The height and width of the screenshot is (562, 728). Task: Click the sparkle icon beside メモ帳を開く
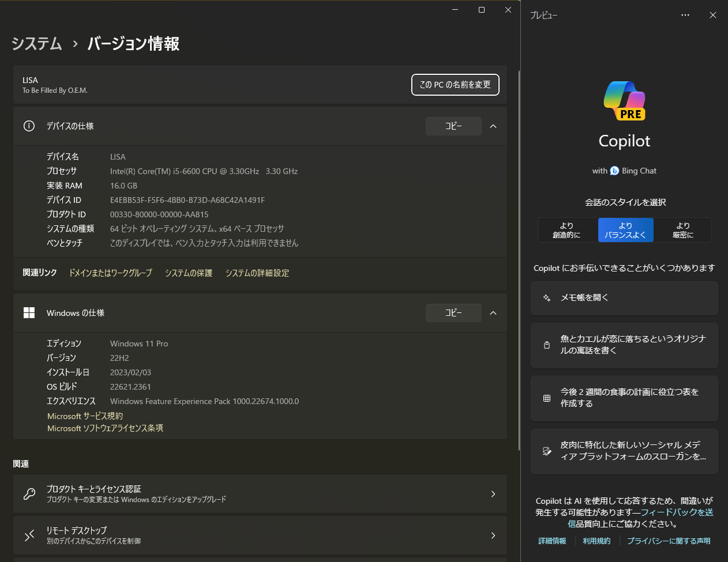547,298
